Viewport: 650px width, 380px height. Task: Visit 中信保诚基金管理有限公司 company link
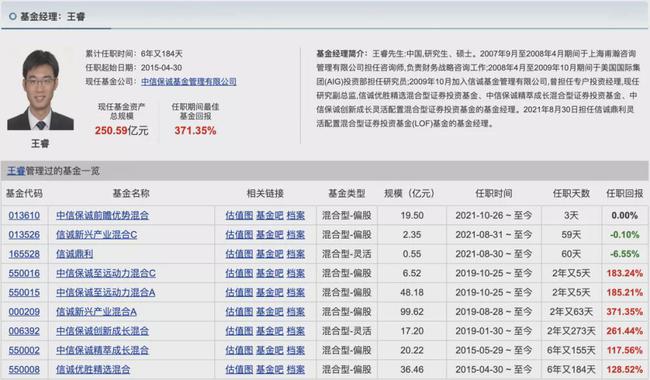[x=189, y=82]
